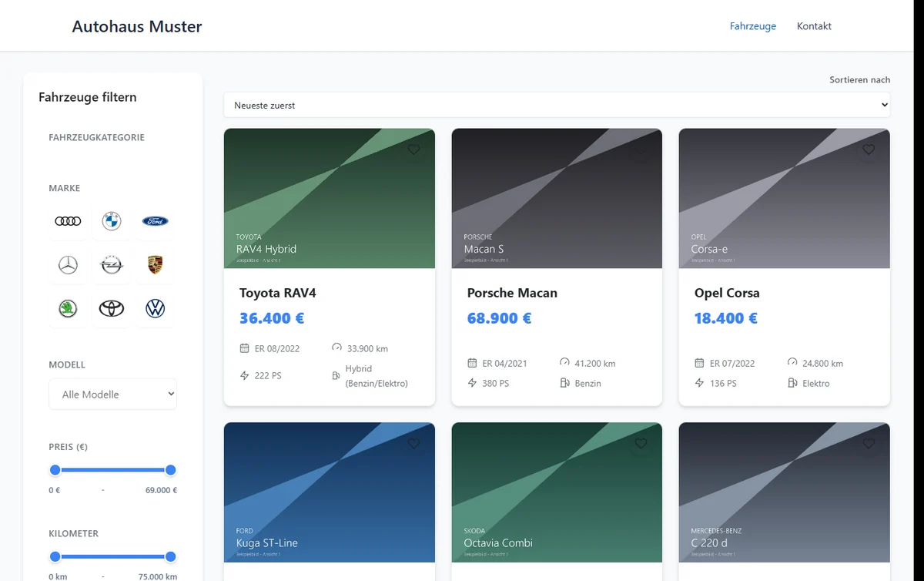Screen dimensions: 924x581
Task: Filter by the BMW brand logo
Action: click(x=112, y=221)
